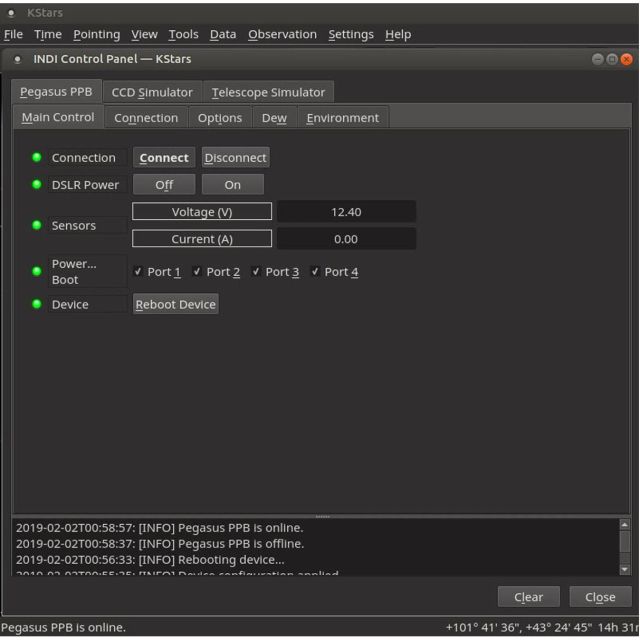Click the Reboot Device button
The image size is (640, 640).
coord(176,304)
